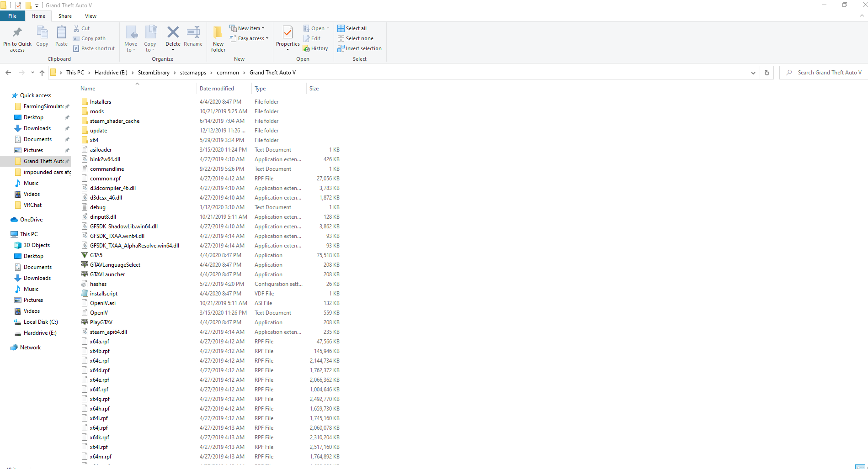Click the Delete icon in ribbon
Screen dimensions: 868x469
pyautogui.click(x=173, y=33)
